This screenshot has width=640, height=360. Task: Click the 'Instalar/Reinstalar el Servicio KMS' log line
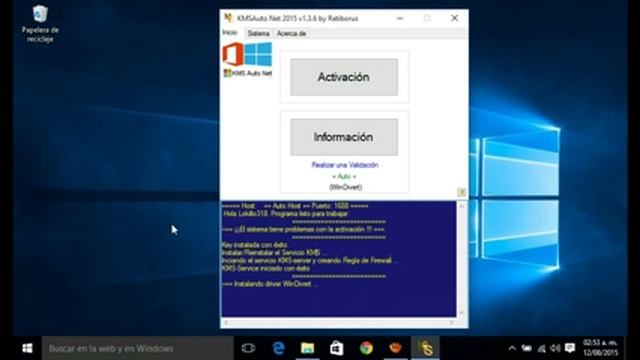pyautogui.click(x=274, y=253)
